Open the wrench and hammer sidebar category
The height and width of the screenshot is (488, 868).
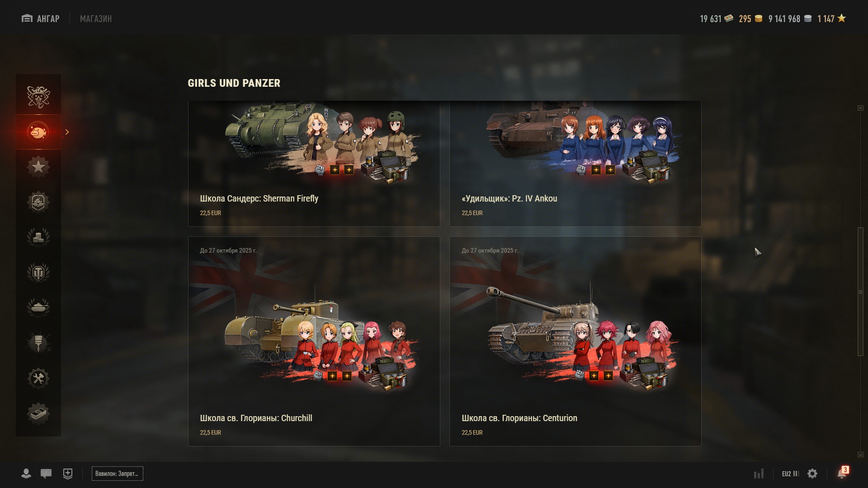coord(38,378)
